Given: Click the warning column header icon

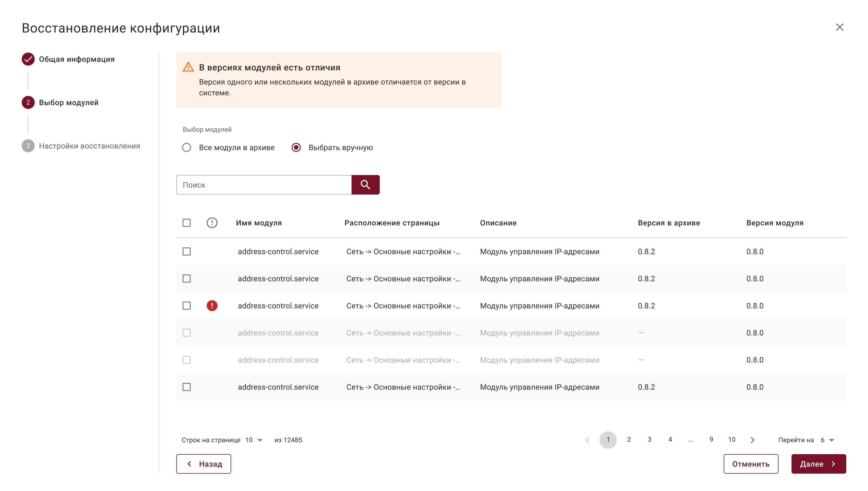Looking at the screenshot, I should tap(212, 222).
